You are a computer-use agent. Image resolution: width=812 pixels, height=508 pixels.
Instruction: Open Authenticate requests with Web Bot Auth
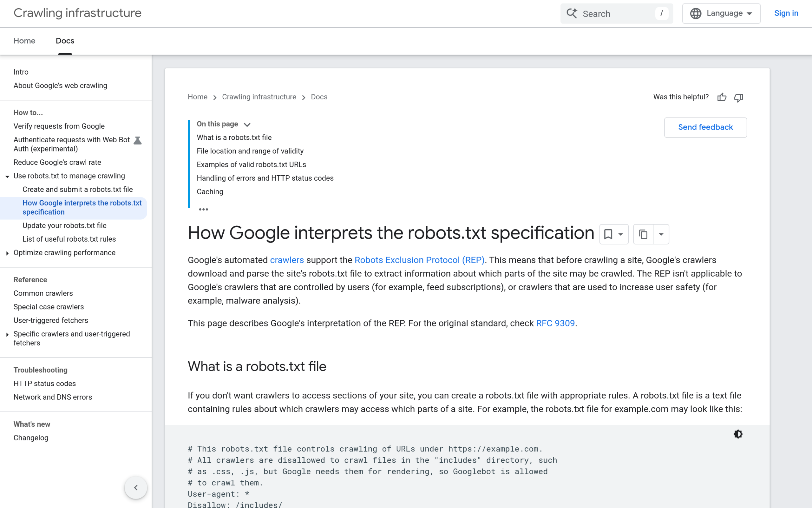71,144
